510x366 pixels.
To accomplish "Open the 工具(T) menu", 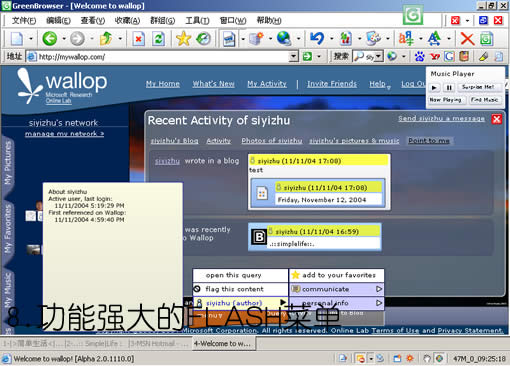I will (x=197, y=21).
